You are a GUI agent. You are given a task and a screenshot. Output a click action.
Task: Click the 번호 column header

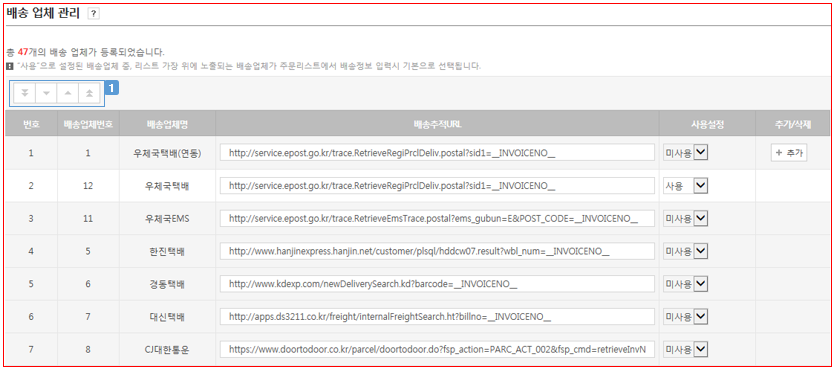(x=31, y=124)
